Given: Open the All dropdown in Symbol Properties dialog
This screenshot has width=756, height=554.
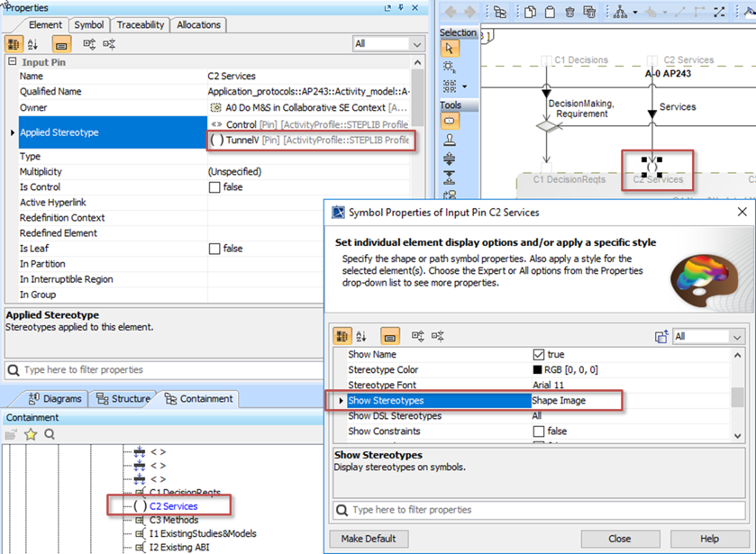Looking at the screenshot, I should (708, 336).
